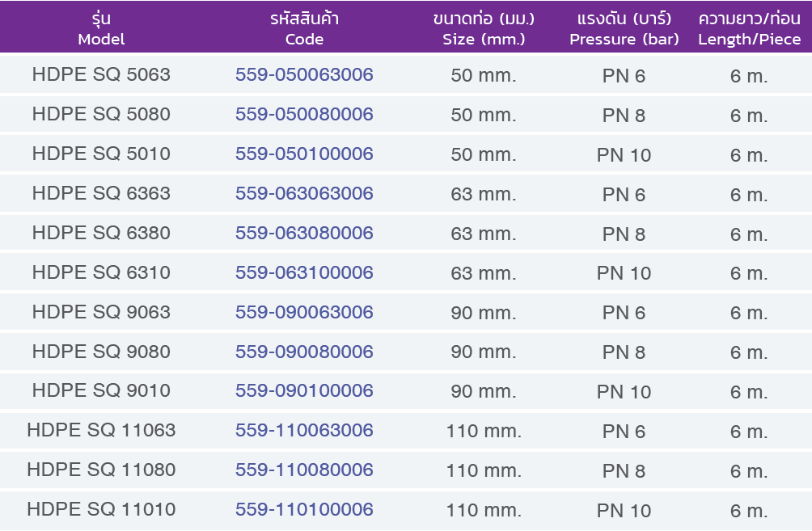Click PN 6 in HDPE SQ 9063 row

pyautogui.click(x=624, y=313)
